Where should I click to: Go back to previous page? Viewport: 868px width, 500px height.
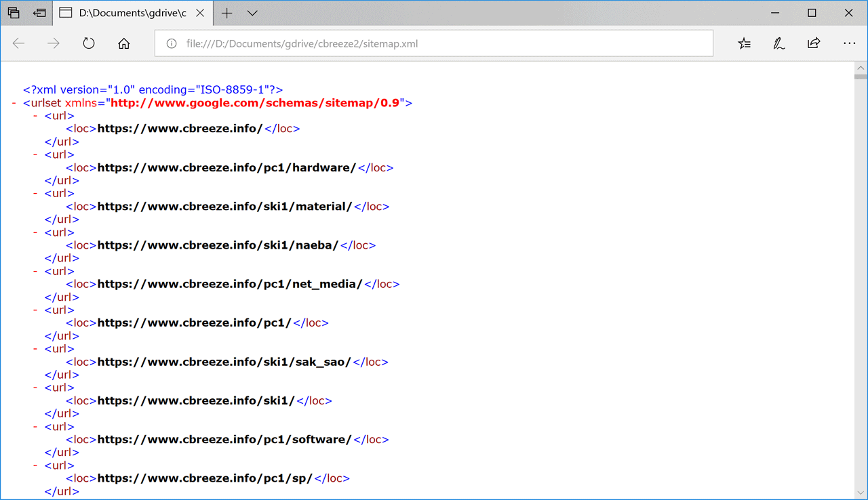[19, 43]
